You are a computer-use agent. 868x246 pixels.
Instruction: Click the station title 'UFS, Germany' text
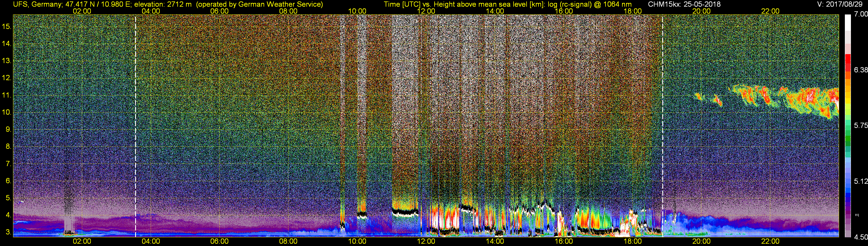37,4
